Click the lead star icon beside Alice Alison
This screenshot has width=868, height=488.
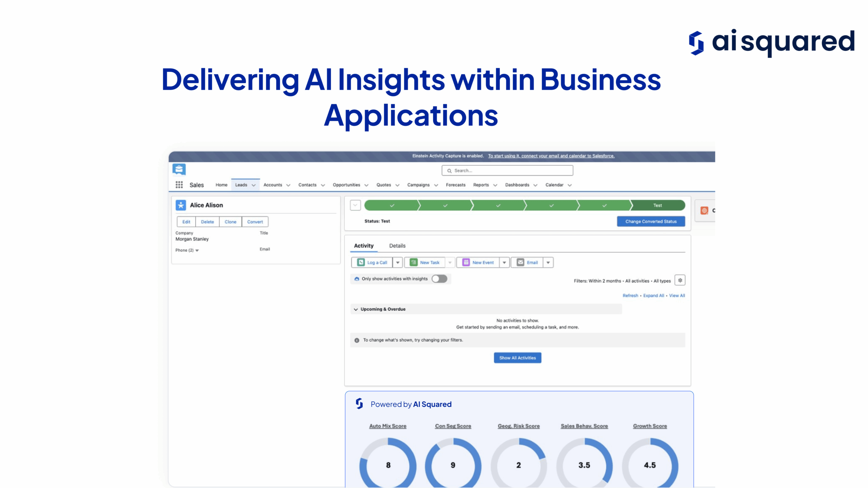click(x=181, y=205)
